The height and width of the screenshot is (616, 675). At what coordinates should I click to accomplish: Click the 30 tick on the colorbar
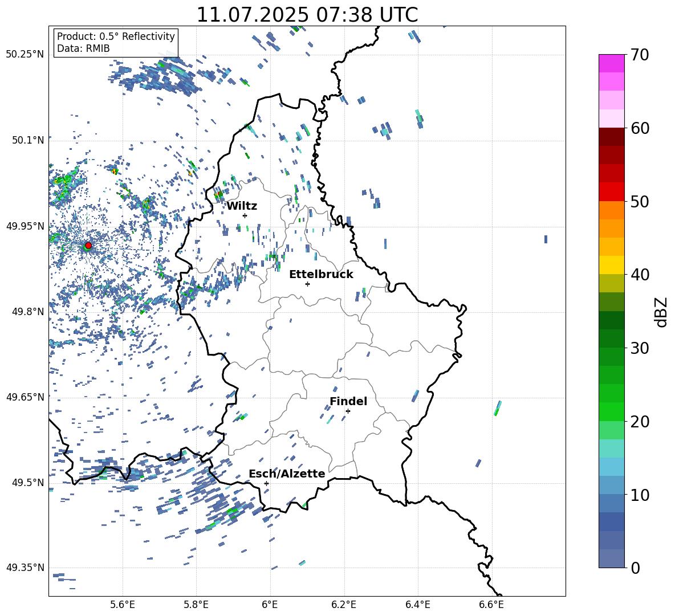pos(639,348)
